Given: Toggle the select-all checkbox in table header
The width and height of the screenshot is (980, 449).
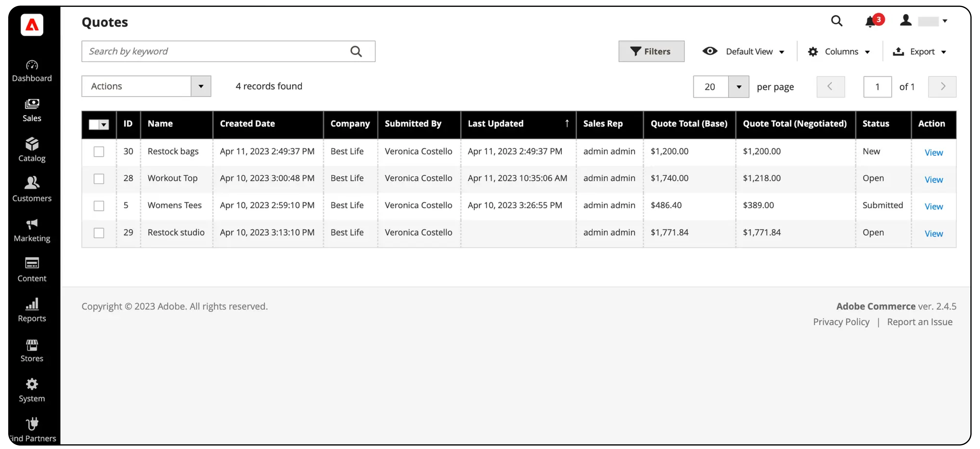Looking at the screenshot, I should (x=94, y=124).
